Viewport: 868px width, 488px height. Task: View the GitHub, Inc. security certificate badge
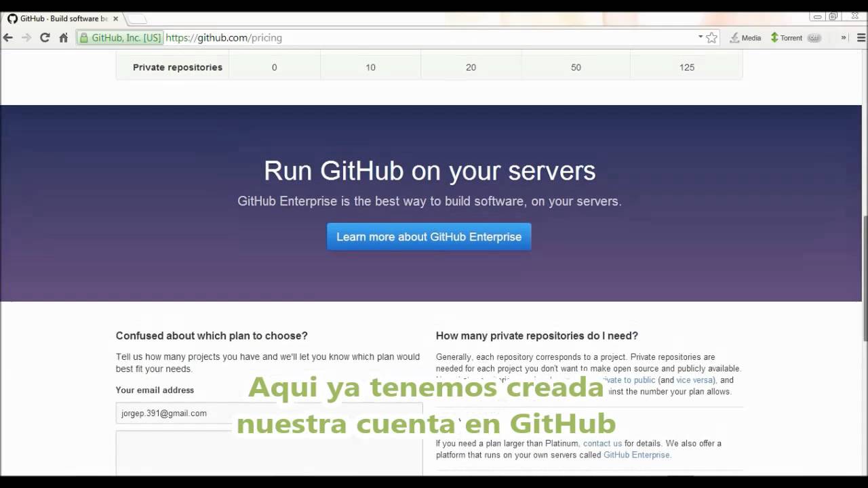click(x=119, y=38)
